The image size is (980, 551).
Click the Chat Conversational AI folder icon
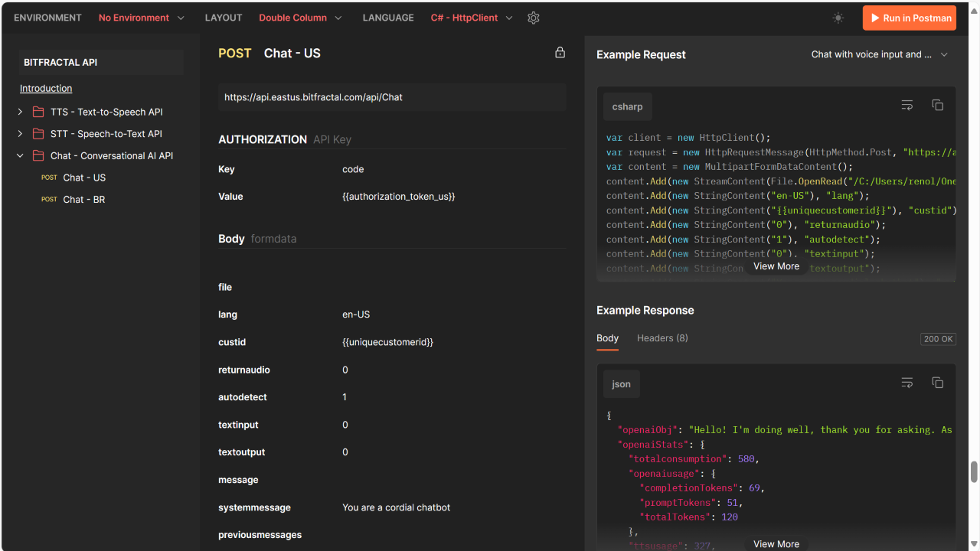pyautogui.click(x=38, y=155)
